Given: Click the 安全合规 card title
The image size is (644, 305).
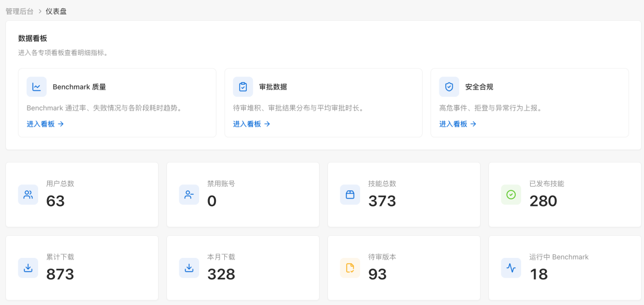Looking at the screenshot, I should pyautogui.click(x=479, y=87).
